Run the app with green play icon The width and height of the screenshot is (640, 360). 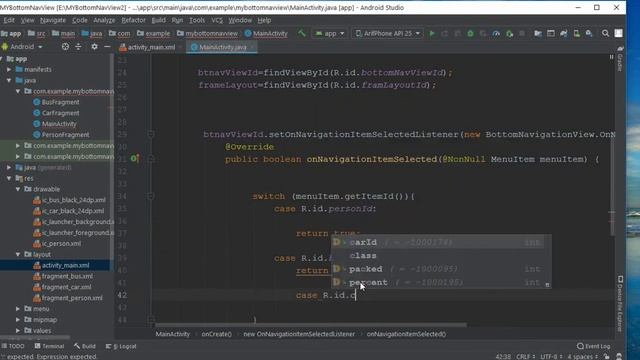(432, 33)
